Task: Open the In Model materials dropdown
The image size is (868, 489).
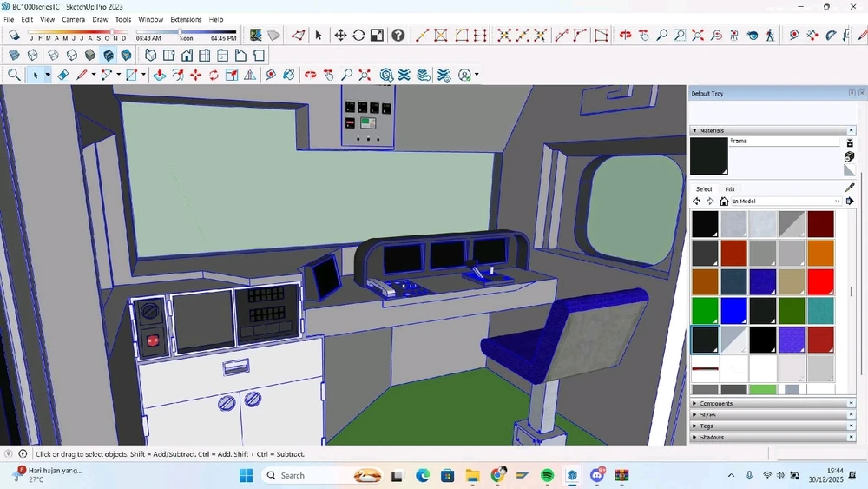Action: point(786,202)
